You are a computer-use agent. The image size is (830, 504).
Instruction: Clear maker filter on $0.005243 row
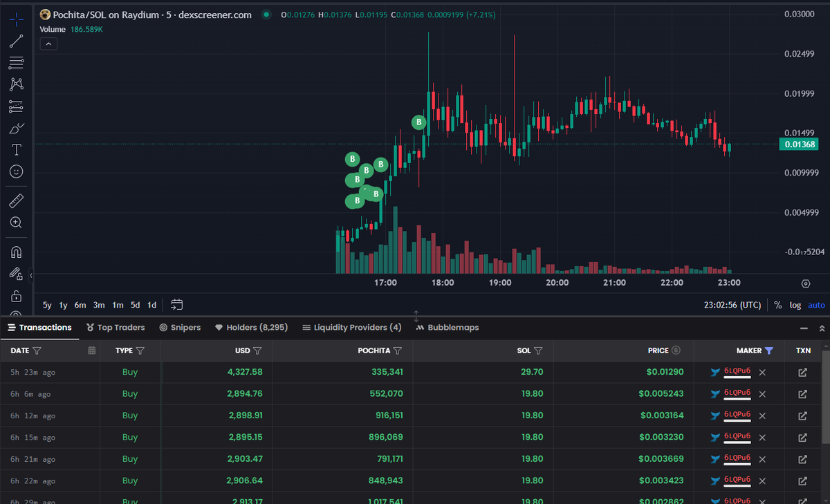pos(762,394)
